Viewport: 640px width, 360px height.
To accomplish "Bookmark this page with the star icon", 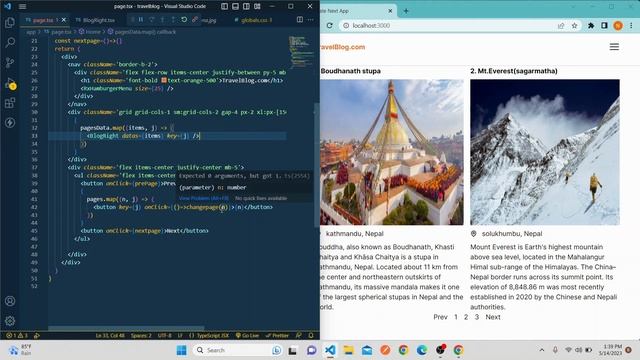I will point(574,25).
